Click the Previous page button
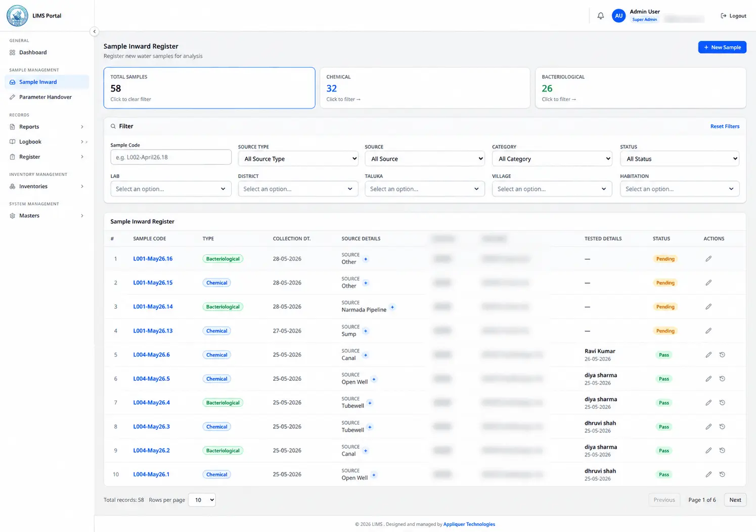 pos(664,500)
